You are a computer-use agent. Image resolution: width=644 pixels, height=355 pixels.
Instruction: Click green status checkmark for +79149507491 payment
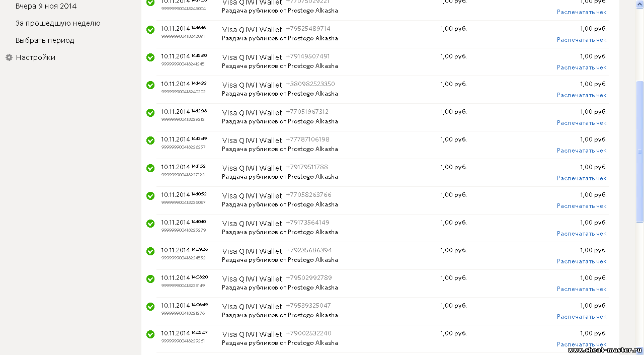[150, 57]
